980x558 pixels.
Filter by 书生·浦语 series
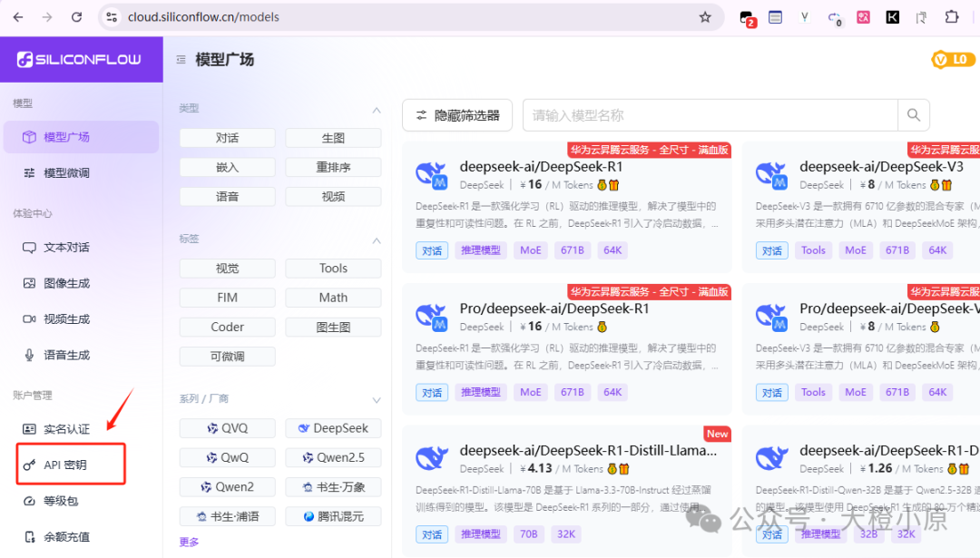[228, 517]
